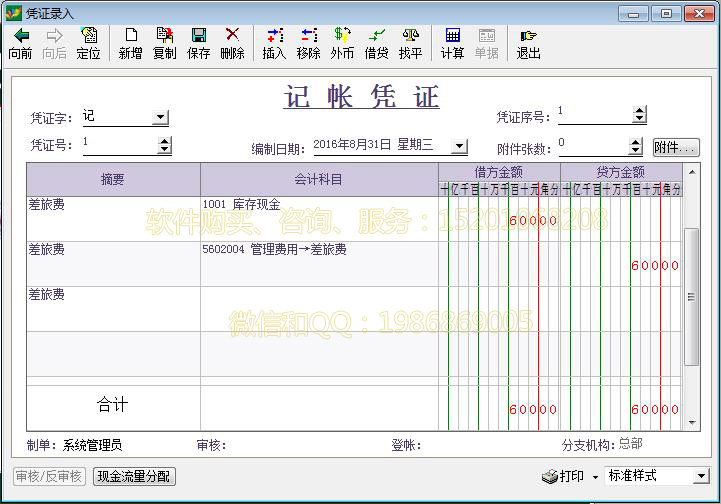Expand the 凭证字 dropdown
This screenshot has width=721, height=504.
click(x=160, y=118)
